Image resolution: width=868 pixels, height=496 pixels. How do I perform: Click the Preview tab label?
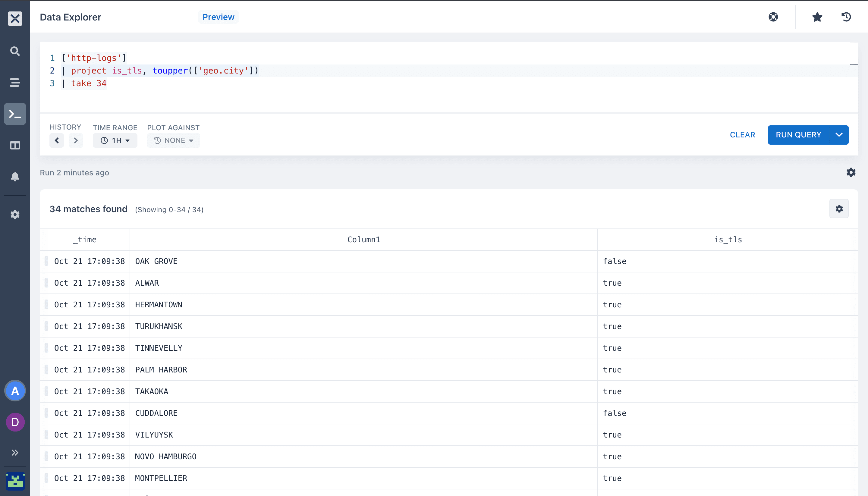[x=219, y=17]
